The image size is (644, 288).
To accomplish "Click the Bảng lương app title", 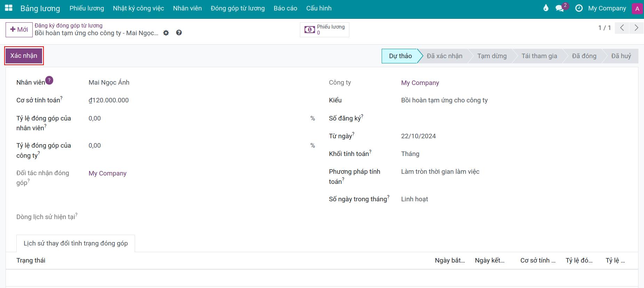I will tap(40, 8).
